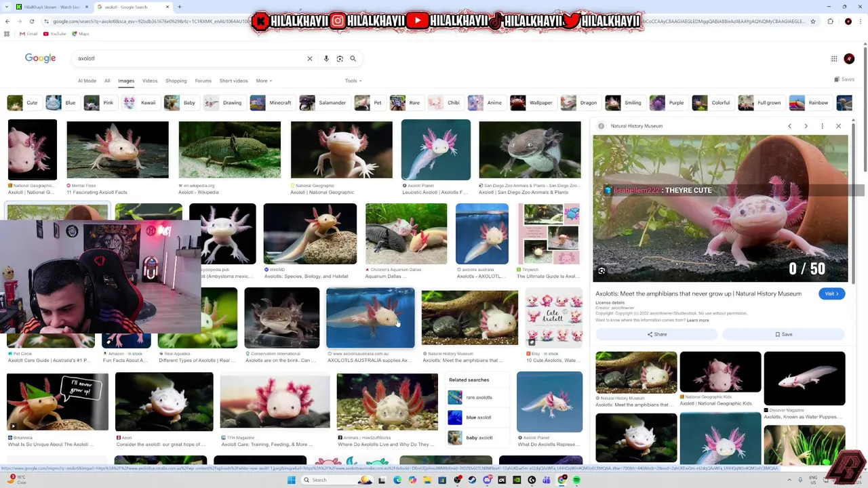This screenshot has height=488, width=868.
Task: Open Gmail bookmark
Action: pyautogui.click(x=28, y=34)
